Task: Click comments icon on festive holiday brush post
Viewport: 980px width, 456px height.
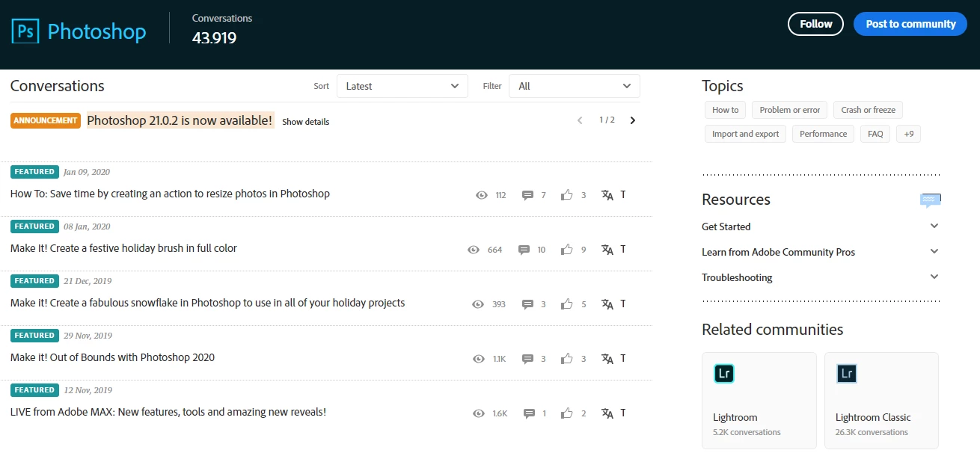Action: pos(524,250)
